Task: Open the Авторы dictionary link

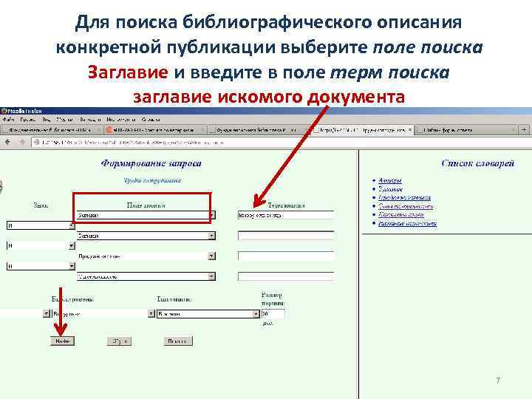Action: 390,180
